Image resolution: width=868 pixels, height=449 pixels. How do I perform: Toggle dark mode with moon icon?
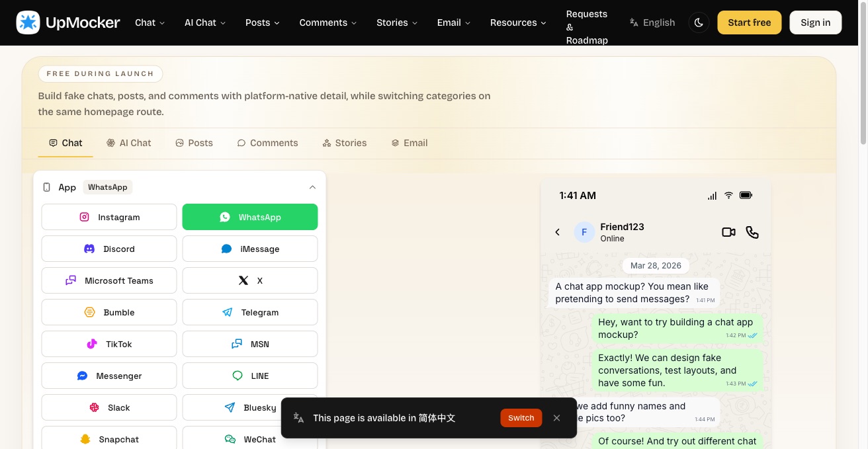[x=699, y=22]
